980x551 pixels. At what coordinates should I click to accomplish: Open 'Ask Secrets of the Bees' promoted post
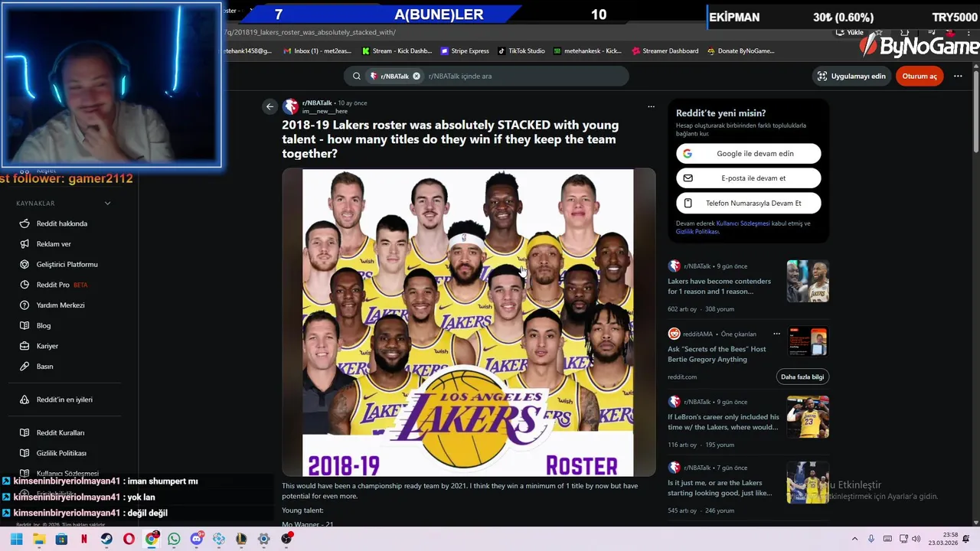[717, 354]
